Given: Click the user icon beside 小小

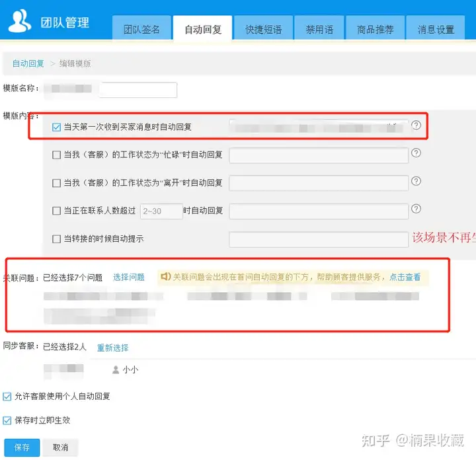Looking at the screenshot, I should click(x=116, y=369).
